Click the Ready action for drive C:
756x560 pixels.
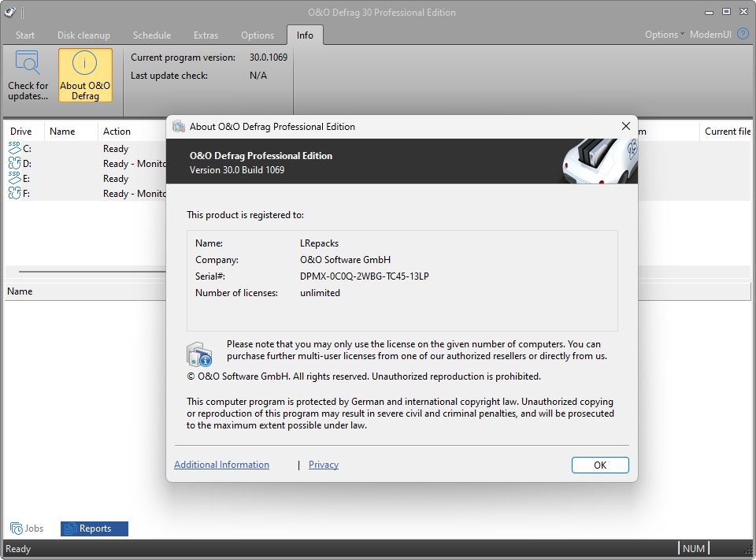click(116, 149)
